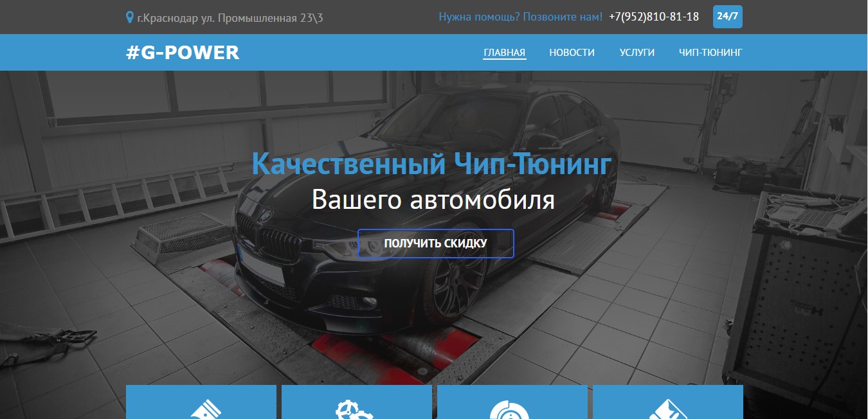Click the location pin icon beside the address
This screenshot has width=868, height=419.
pyautogui.click(x=130, y=17)
